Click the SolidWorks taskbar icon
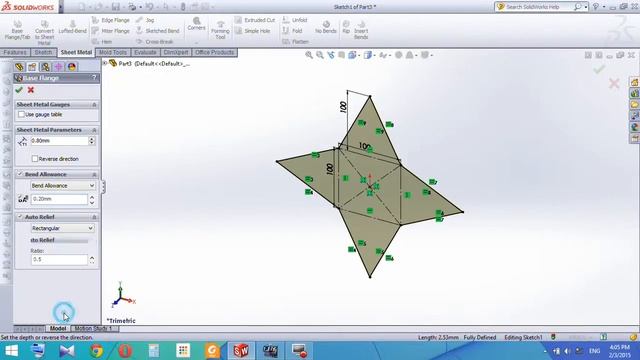Screen dimensions: 640x360 point(241,351)
